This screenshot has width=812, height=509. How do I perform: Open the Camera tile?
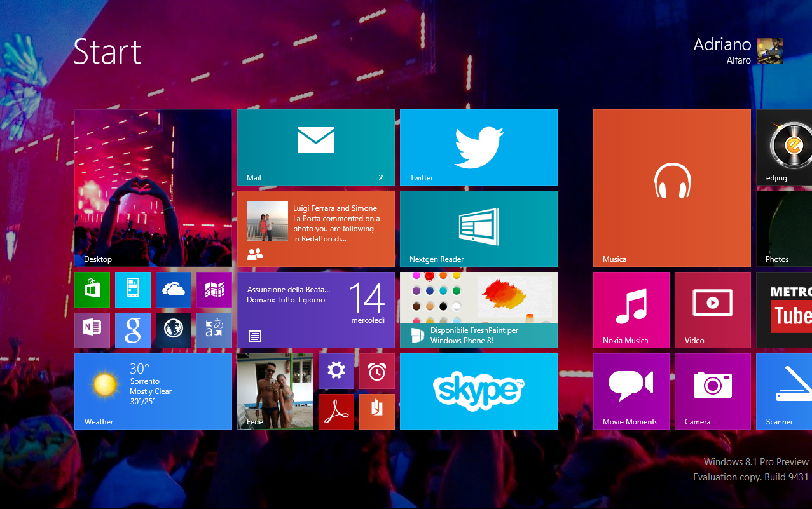coord(713,391)
